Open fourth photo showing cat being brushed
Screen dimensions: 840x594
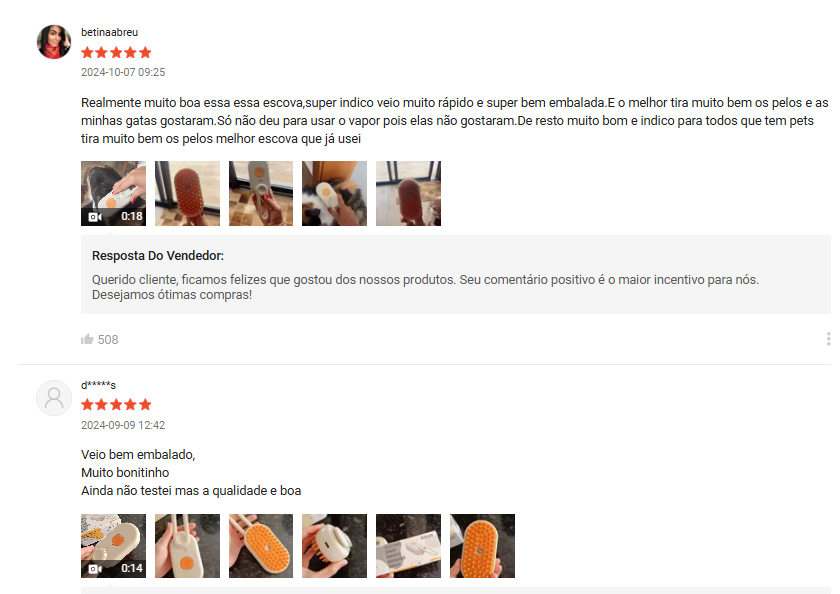(334, 193)
